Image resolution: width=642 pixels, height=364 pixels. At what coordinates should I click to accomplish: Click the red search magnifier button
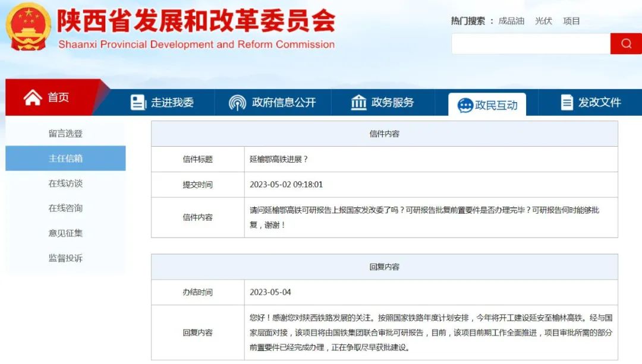tap(626, 44)
